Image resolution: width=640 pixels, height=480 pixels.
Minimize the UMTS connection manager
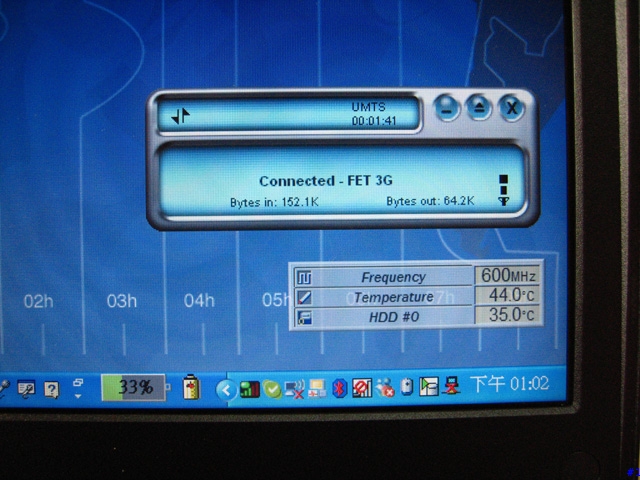tap(447, 109)
